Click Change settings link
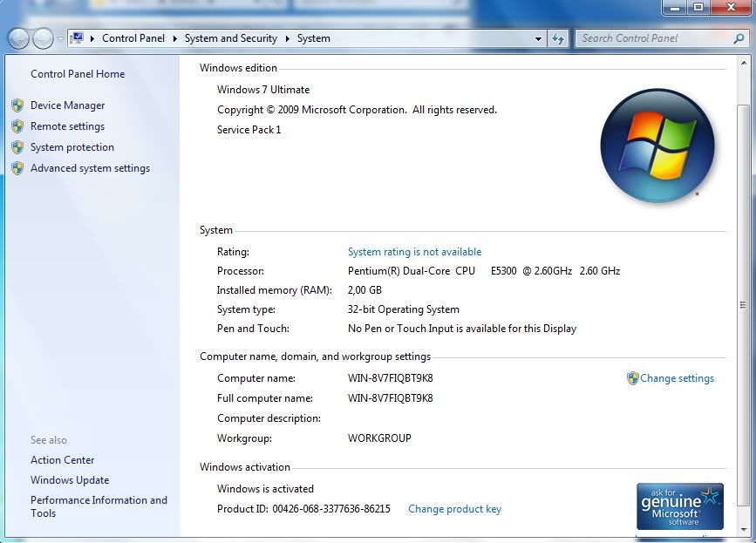 [x=677, y=378]
